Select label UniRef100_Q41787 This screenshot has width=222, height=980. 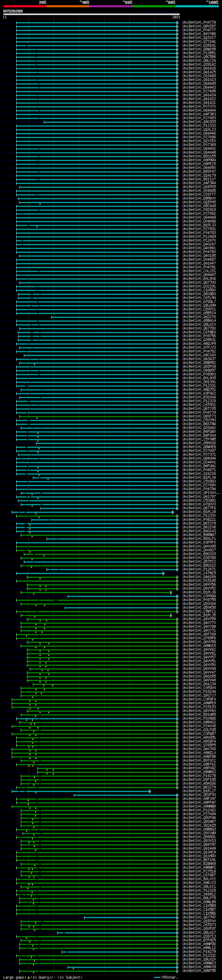(199, 496)
